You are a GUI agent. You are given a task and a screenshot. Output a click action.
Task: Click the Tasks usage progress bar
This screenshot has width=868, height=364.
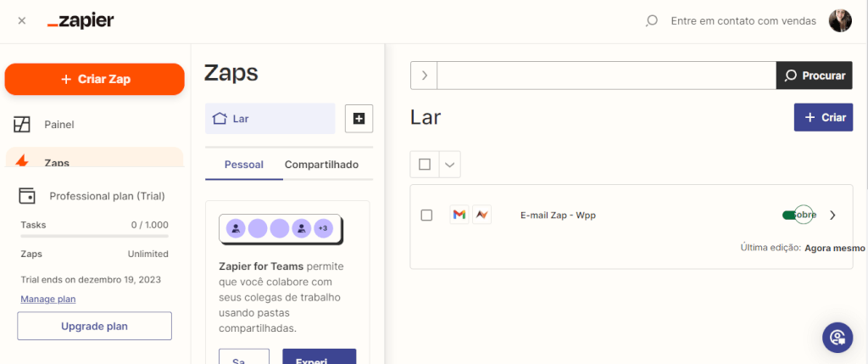[x=95, y=236]
